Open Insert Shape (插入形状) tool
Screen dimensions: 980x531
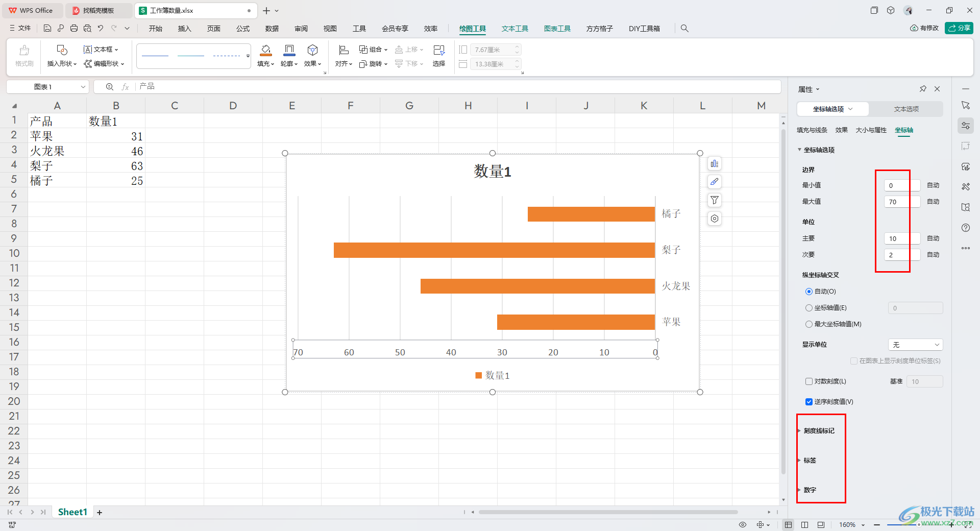62,56
